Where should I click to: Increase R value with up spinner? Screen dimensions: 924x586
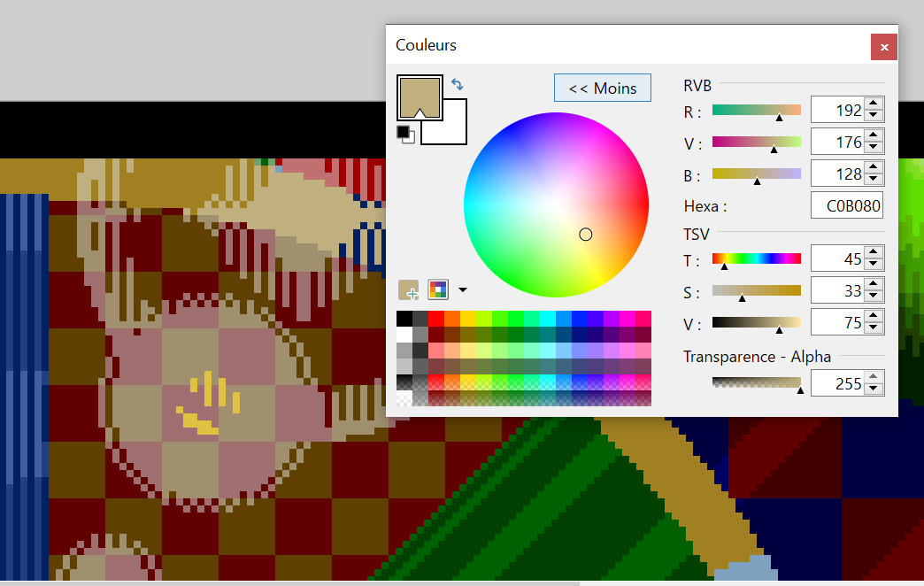874,104
